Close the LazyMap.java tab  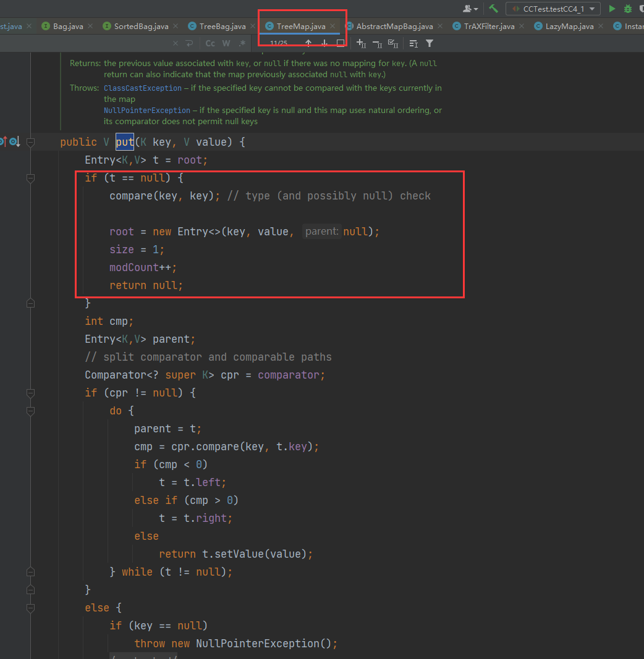point(601,26)
